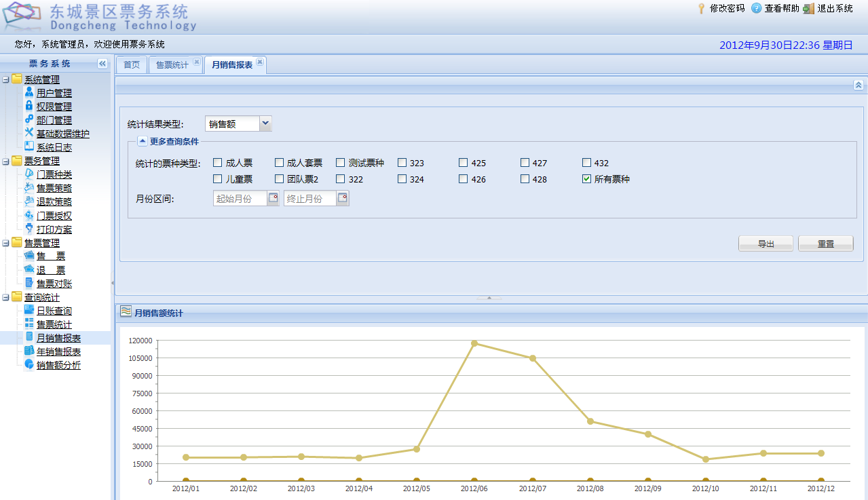Click the 用户管理 user icon
The width and height of the screenshot is (868, 500).
(29, 92)
